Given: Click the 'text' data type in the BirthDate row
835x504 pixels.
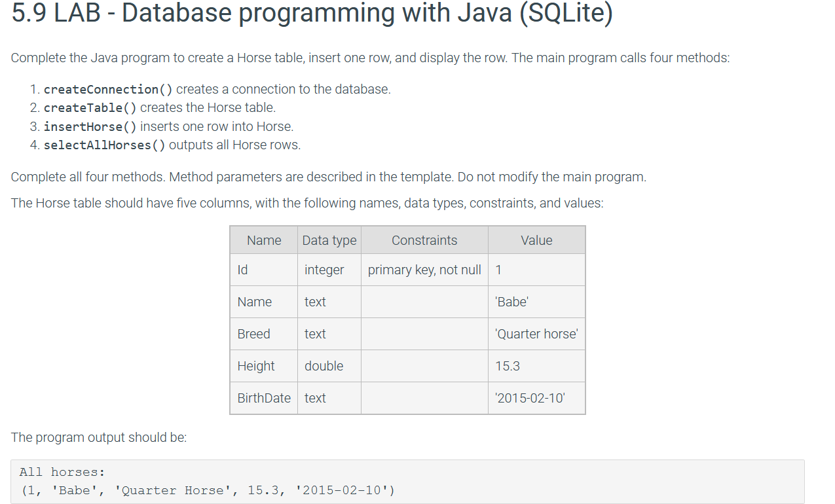Looking at the screenshot, I should tap(329, 398).
